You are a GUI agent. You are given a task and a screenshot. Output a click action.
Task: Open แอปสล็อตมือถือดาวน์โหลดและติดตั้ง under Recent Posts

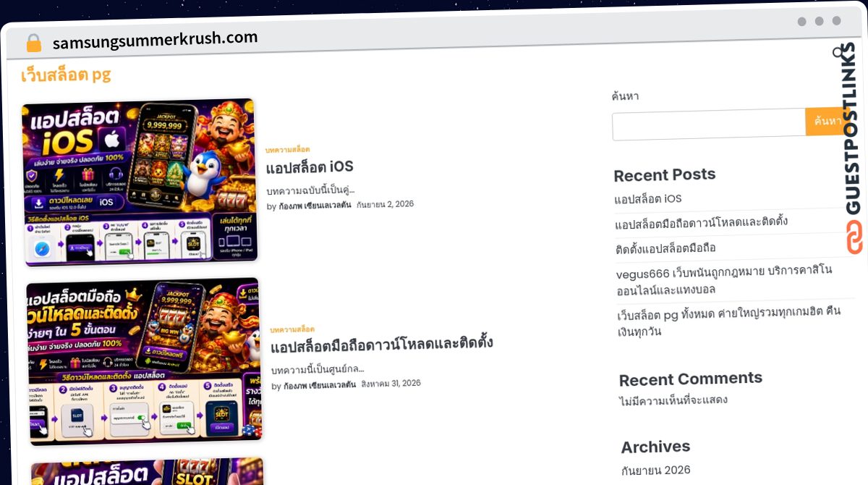point(701,222)
